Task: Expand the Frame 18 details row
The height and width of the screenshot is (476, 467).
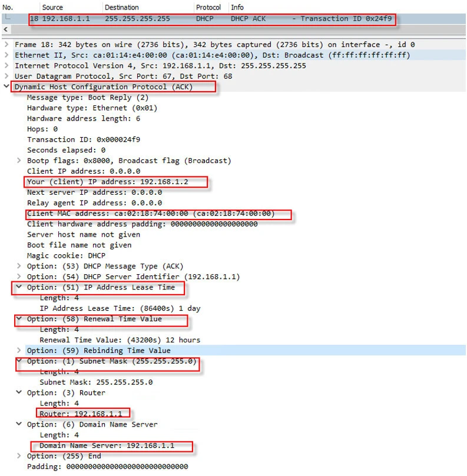Action: (x=6, y=45)
